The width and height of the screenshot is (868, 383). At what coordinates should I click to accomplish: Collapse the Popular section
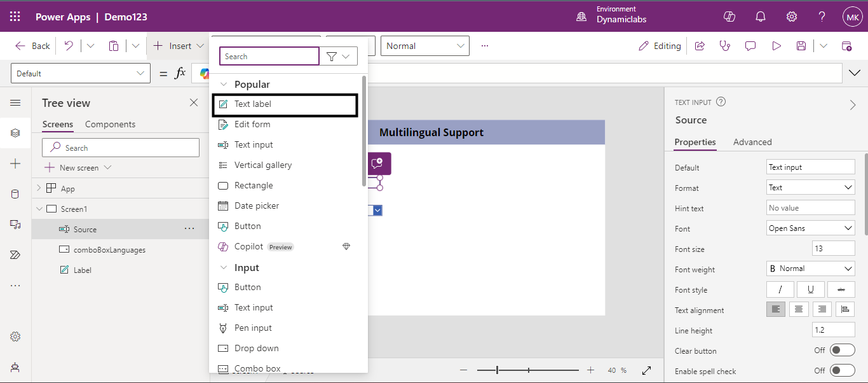(x=223, y=85)
